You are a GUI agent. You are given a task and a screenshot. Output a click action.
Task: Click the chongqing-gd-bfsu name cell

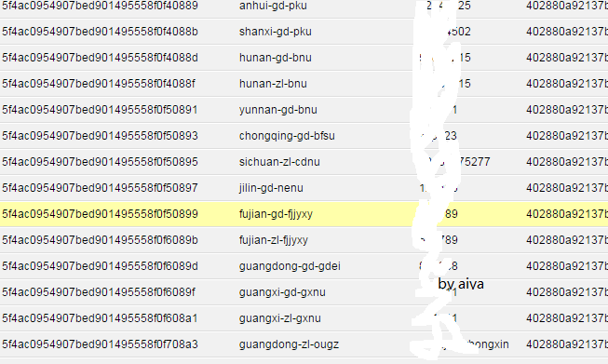point(287,136)
